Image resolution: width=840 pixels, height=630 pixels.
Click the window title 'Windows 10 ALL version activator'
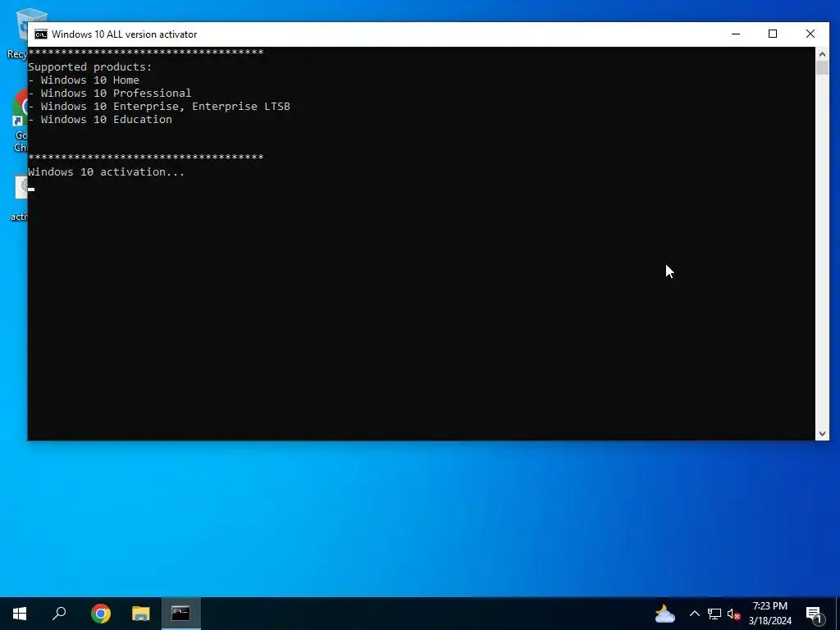click(x=125, y=34)
